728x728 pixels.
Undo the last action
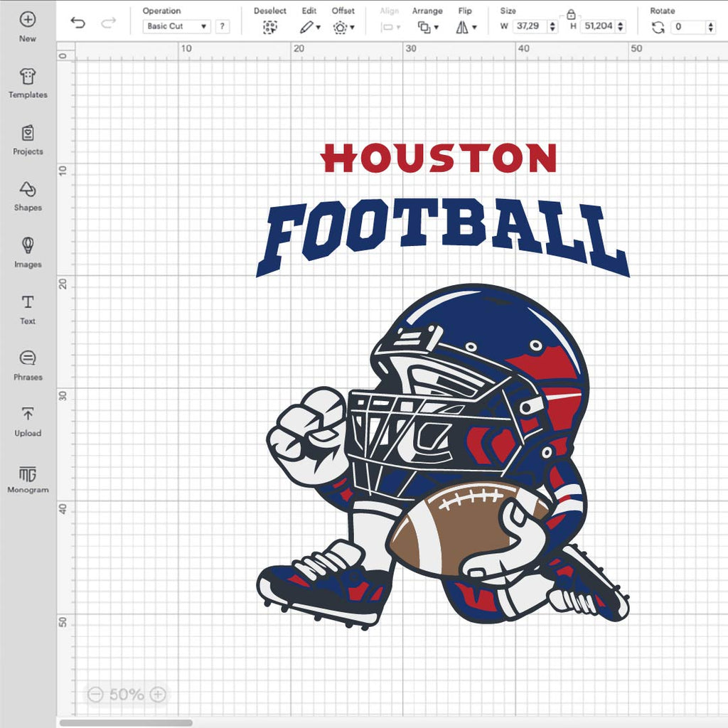[x=78, y=23]
